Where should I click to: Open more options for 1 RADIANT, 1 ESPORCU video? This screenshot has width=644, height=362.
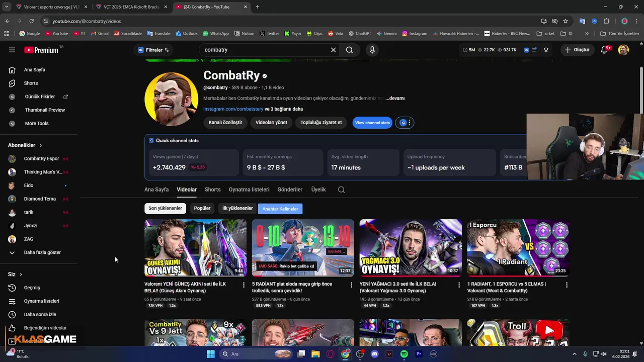pos(567,285)
